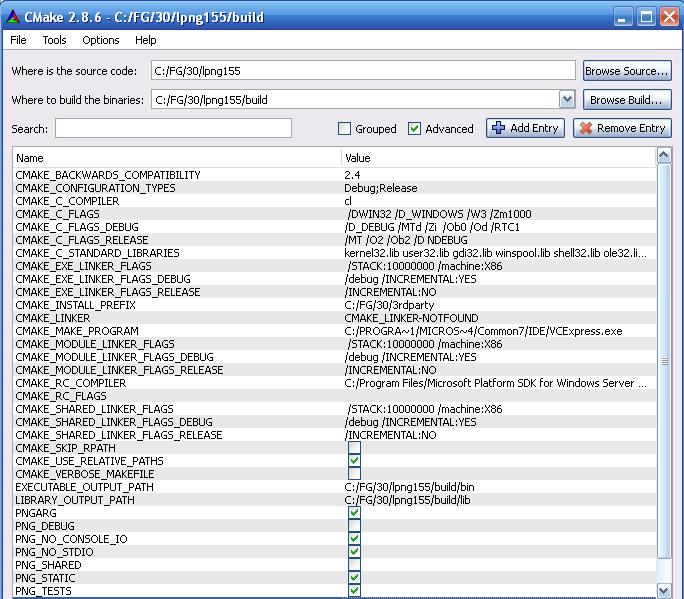Select the CMAKE_RC_FLAGS entry
The width and height of the screenshot is (684, 599).
(x=61, y=396)
